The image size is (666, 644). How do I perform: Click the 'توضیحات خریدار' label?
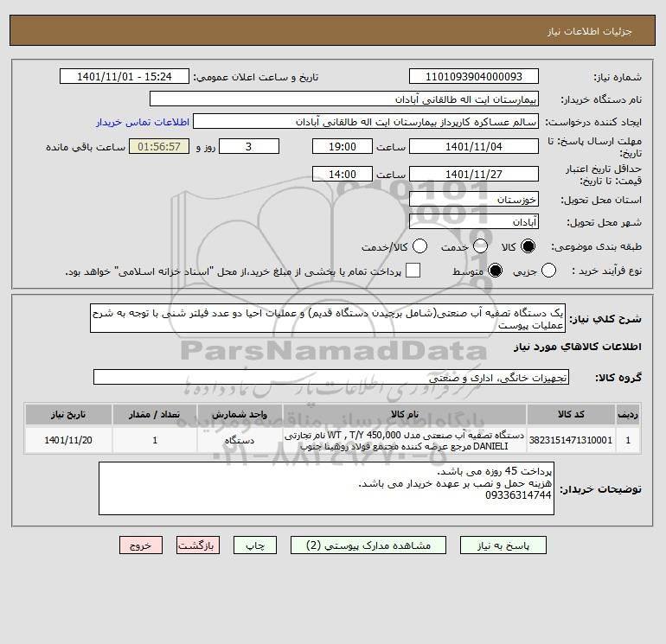(601, 489)
